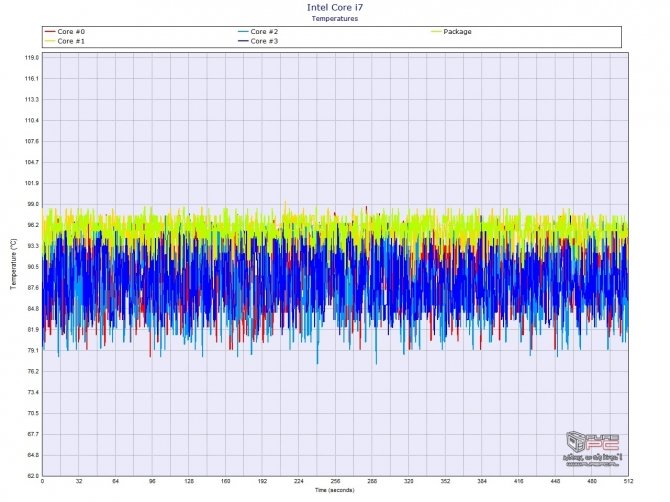The height and width of the screenshot is (502, 670).
Task: Click the 352 tick on time axis
Action: (445, 481)
